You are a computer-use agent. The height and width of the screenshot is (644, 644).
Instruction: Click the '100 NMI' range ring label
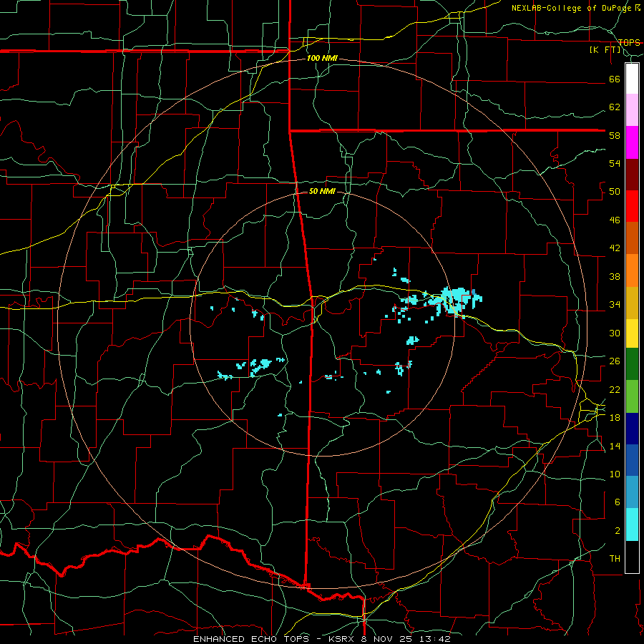[x=322, y=59]
